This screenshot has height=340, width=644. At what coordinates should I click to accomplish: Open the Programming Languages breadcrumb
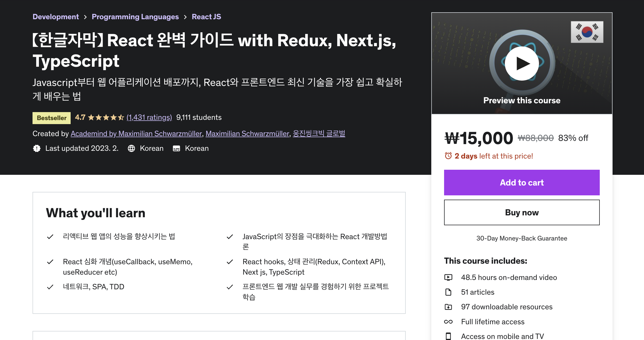click(135, 17)
